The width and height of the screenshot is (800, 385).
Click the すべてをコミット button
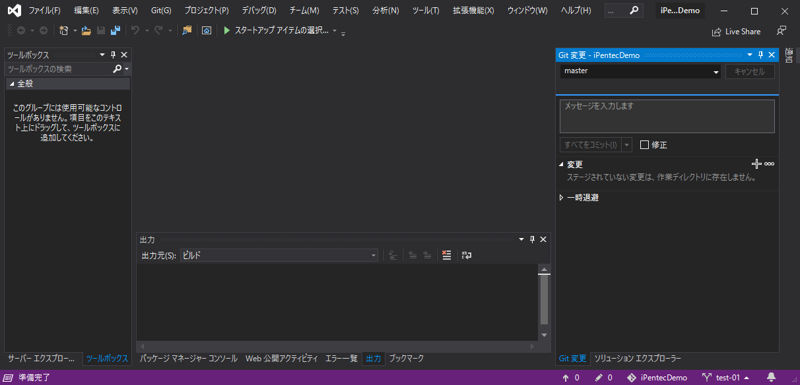(591, 145)
